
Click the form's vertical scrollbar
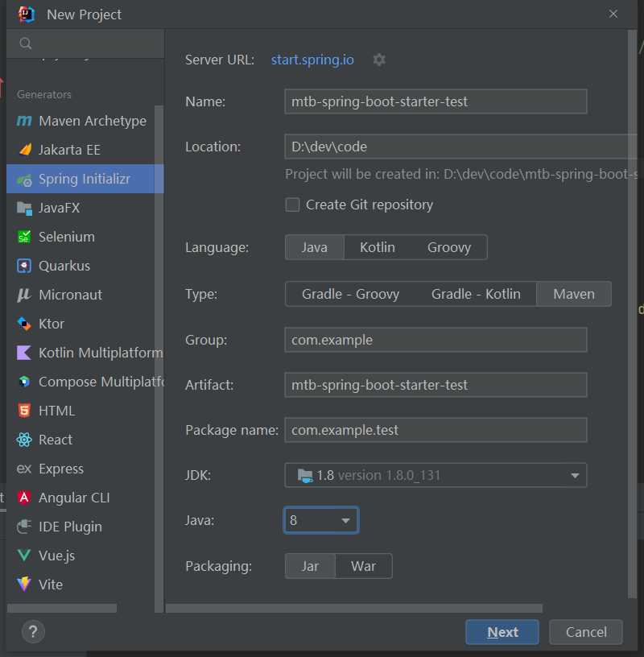632,314
